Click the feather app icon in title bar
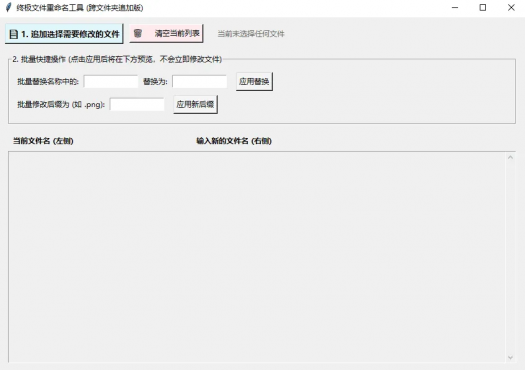Image resolution: width=525 pixels, height=370 pixels. tap(9, 7)
